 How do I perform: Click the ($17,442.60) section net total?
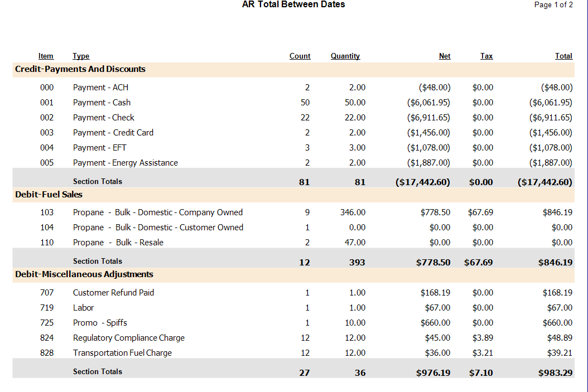(423, 182)
